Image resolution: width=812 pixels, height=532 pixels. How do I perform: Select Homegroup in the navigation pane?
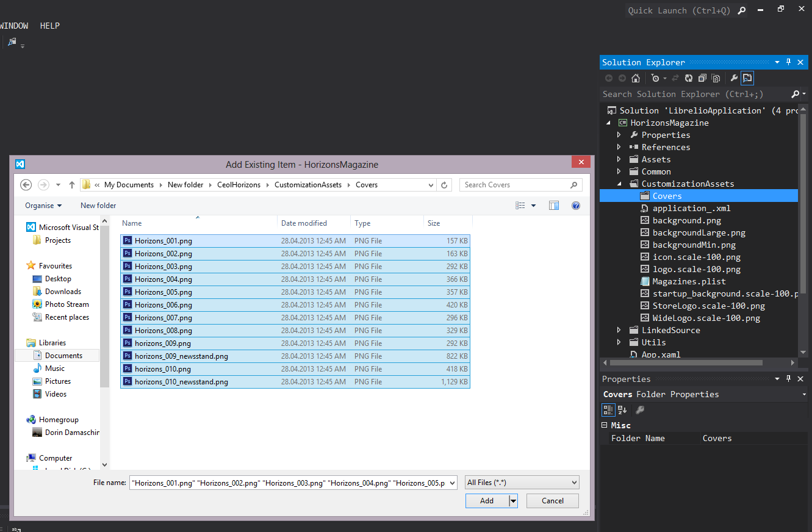click(x=59, y=420)
